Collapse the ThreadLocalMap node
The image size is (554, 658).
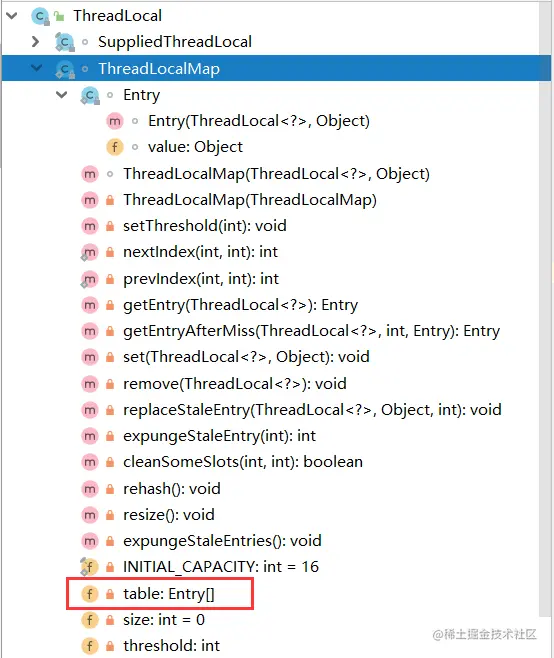click(x=37, y=68)
